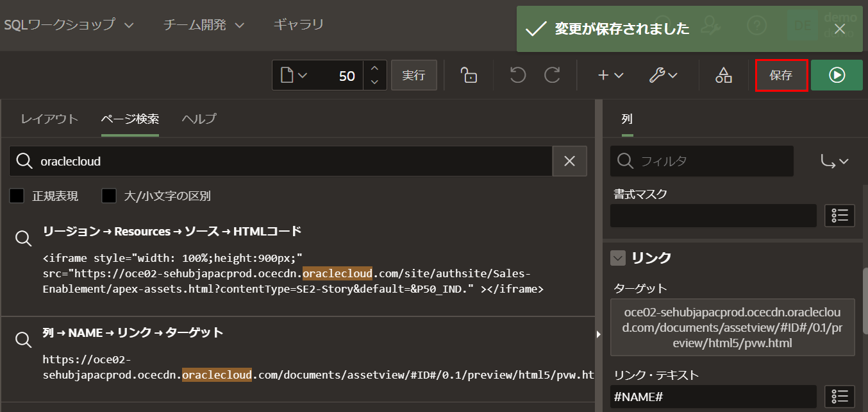Switch to the レイアウト tab
This screenshot has width=868, height=412.
[49, 119]
